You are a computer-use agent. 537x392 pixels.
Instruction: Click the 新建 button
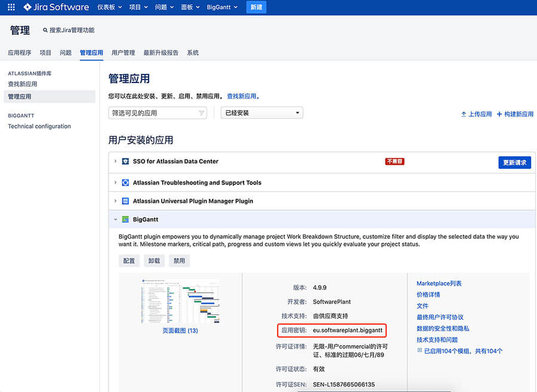click(256, 7)
